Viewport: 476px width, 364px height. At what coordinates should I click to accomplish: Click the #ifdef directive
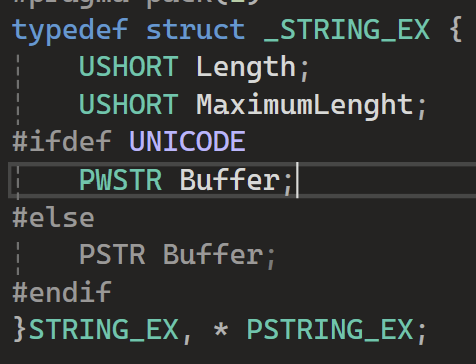(62, 141)
